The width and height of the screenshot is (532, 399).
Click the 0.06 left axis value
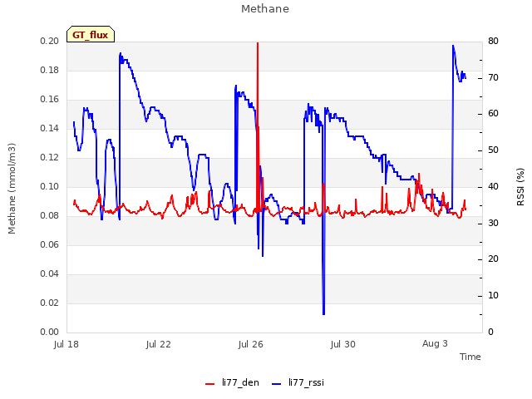click(x=50, y=245)
